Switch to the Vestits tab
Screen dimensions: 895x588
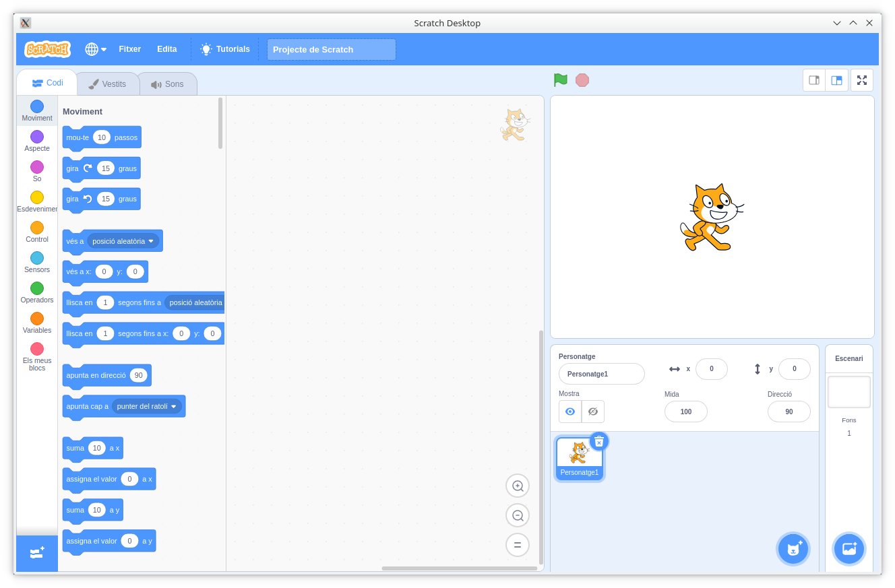[108, 84]
